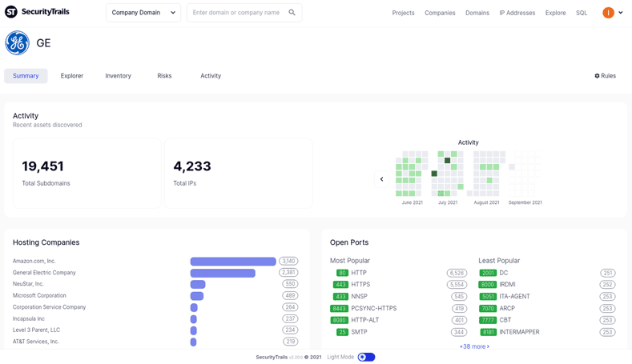Toggle the Light Mode switch
This screenshot has width=632, height=364.
pos(366,357)
